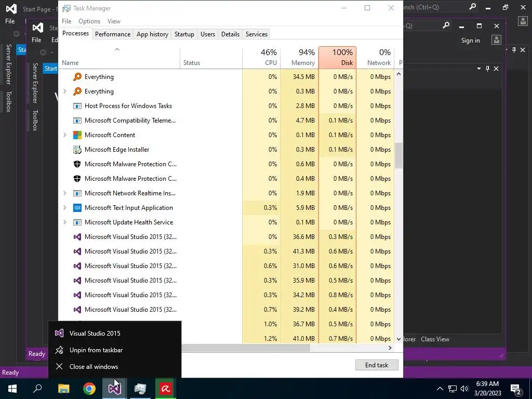
Task: Click the Host Process for Windows Tasks icon
Action: click(77, 106)
